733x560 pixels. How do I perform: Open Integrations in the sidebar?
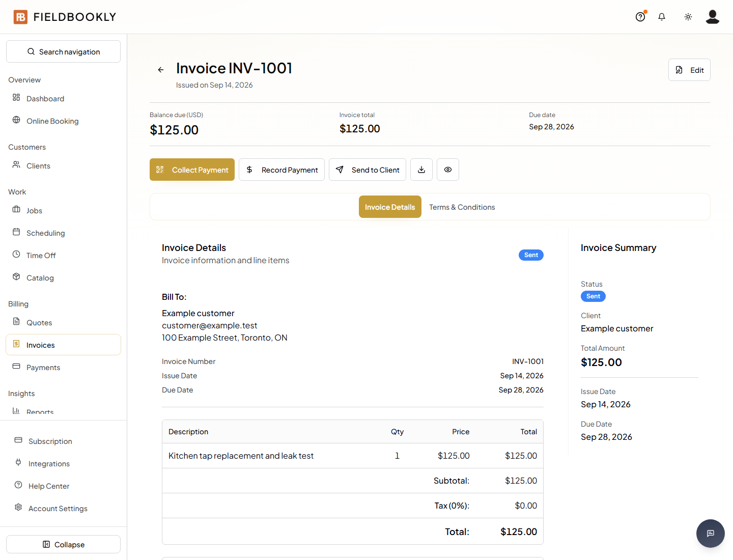click(63, 463)
